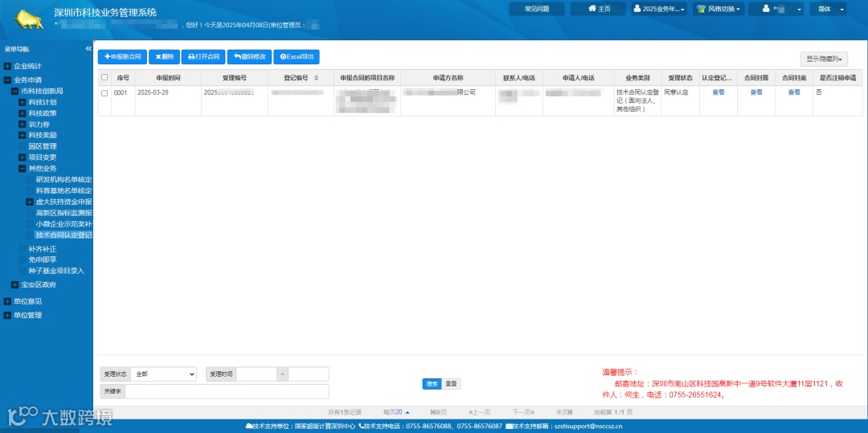Expand the 宝安区政府 tree node

pos(15,285)
